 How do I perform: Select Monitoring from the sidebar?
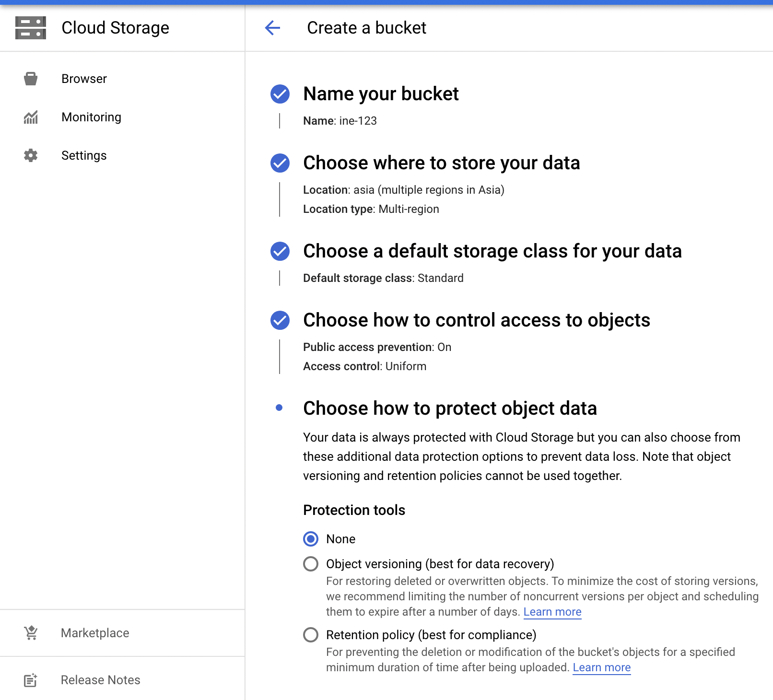coord(91,117)
